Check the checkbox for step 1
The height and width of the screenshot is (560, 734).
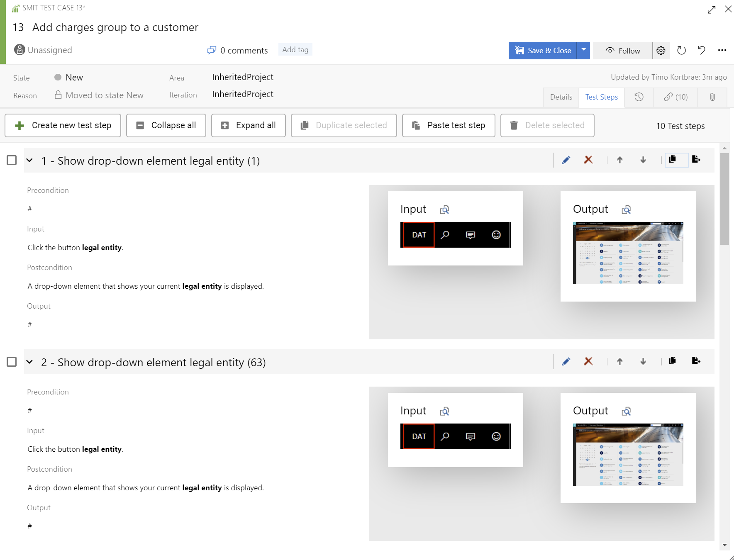coord(12,161)
